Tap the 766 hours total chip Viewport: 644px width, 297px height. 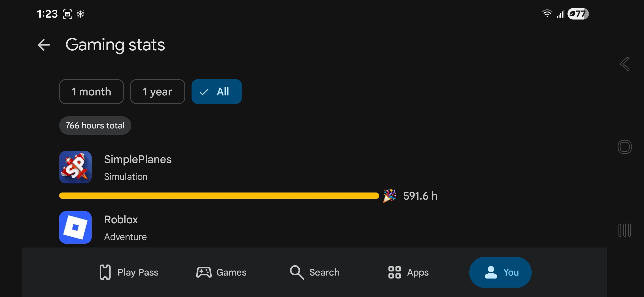pos(95,125)
